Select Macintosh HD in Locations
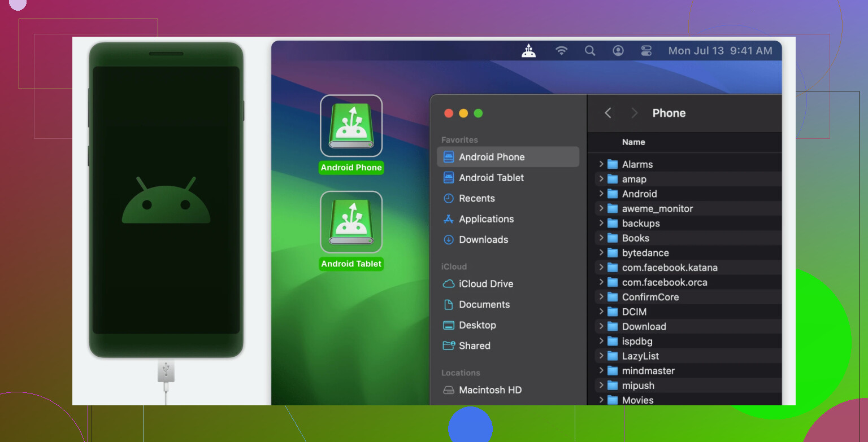 pyautogui.click(x=508, y=390)
